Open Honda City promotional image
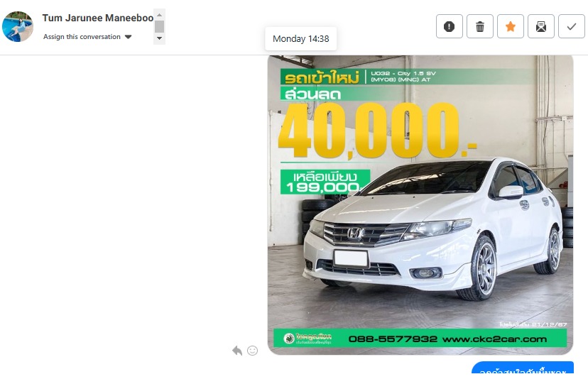This screenshot has width=588, height=379. 420,204
